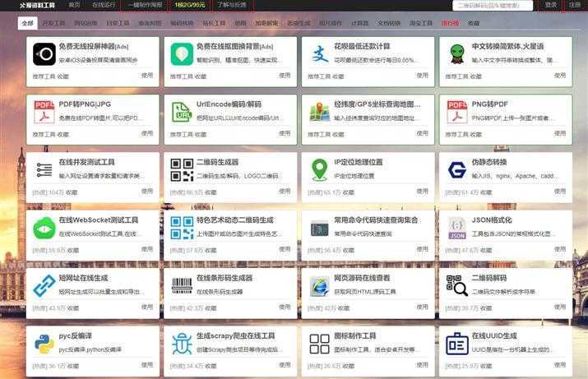Click the 网页源码在线查看 browser icon

[x=319, y=285]
